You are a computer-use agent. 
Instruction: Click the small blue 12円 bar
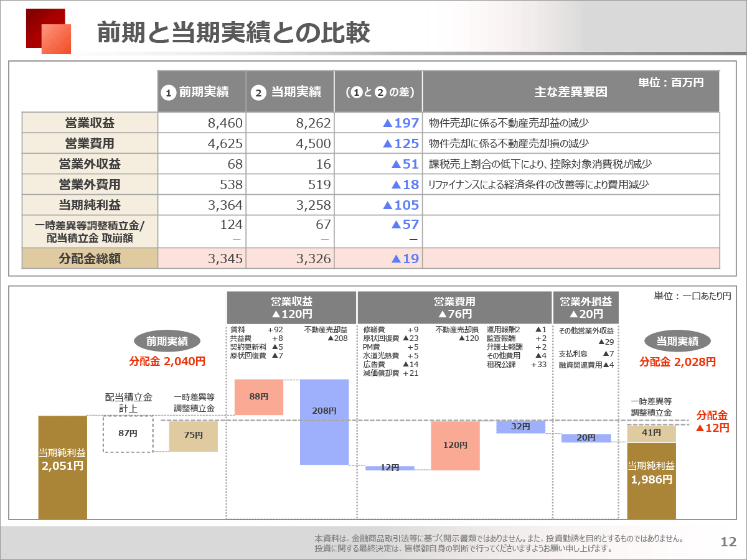coord(390,468)
